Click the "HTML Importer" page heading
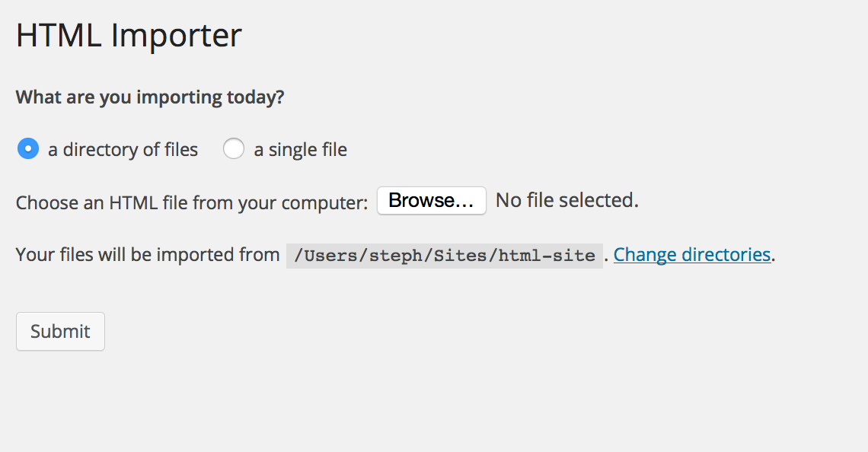The width and height of the screenshot is (868, 452). coord(129,35)
